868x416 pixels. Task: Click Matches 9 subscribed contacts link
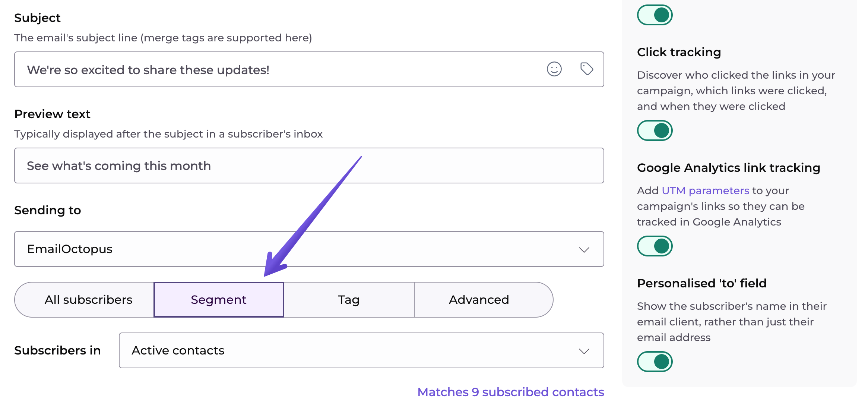point(510,392)
